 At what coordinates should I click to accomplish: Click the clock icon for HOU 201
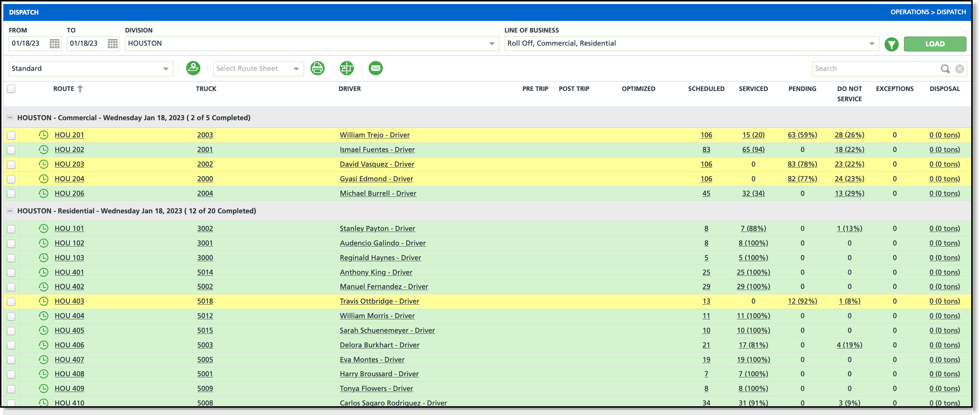pos(44,135)
